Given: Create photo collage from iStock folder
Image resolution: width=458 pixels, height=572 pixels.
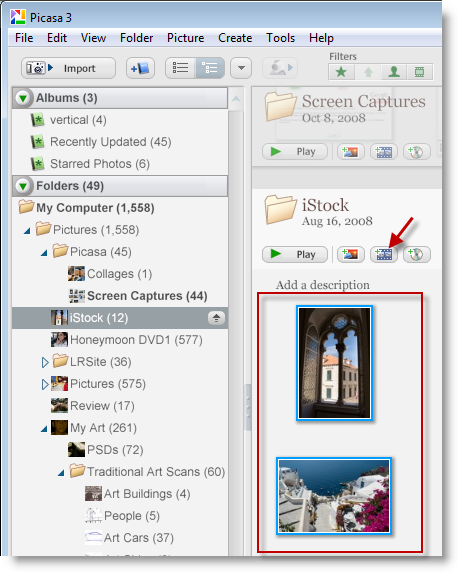Looking at the screenshot, I should point(351,254).
